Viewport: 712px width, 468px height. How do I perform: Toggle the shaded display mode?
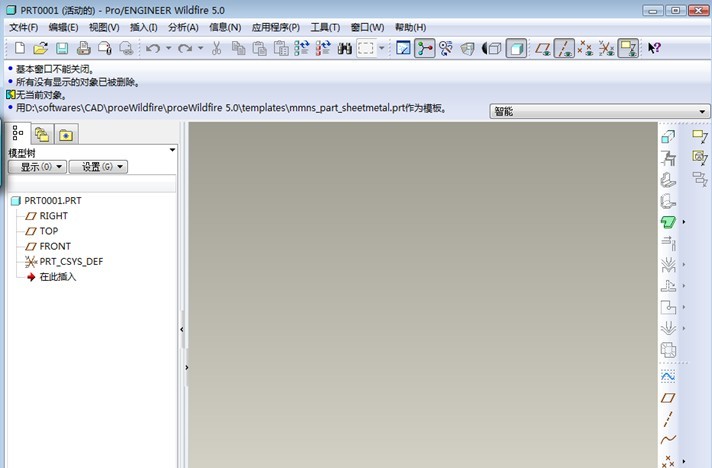click(x=516, y=48)
